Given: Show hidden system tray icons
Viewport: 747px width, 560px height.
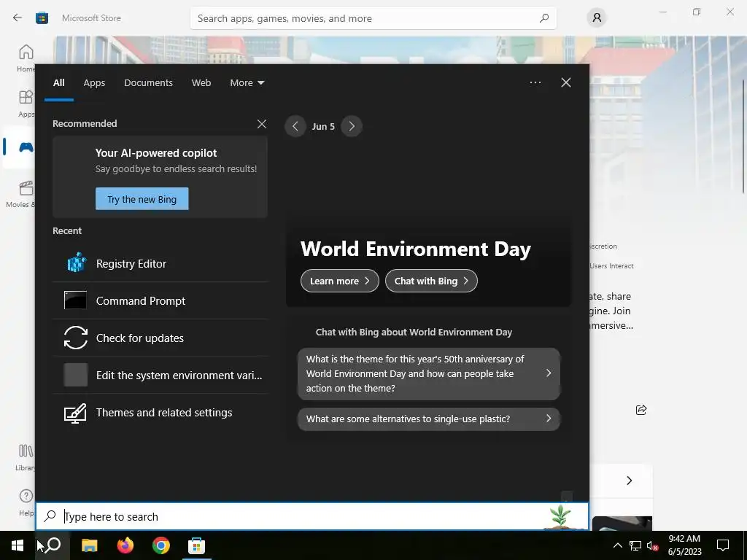Looking at the screenshot, I should (617, 545).
